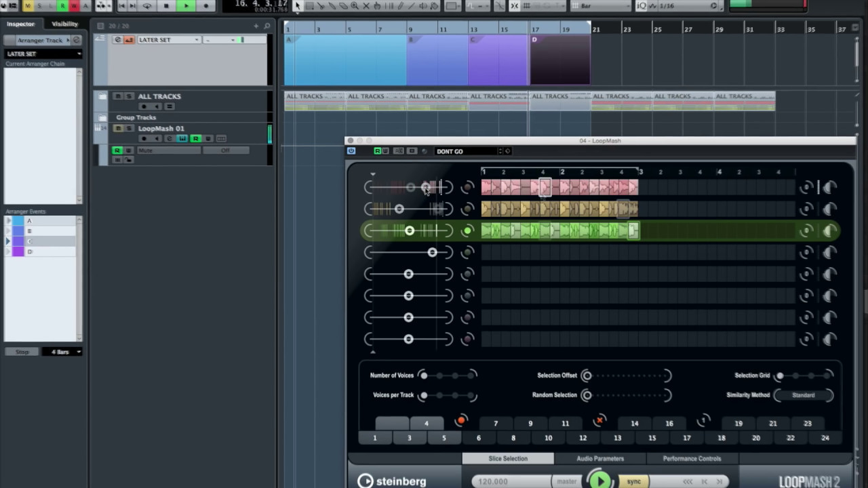Click the orange record scene pad icon

tap(461, 421)
